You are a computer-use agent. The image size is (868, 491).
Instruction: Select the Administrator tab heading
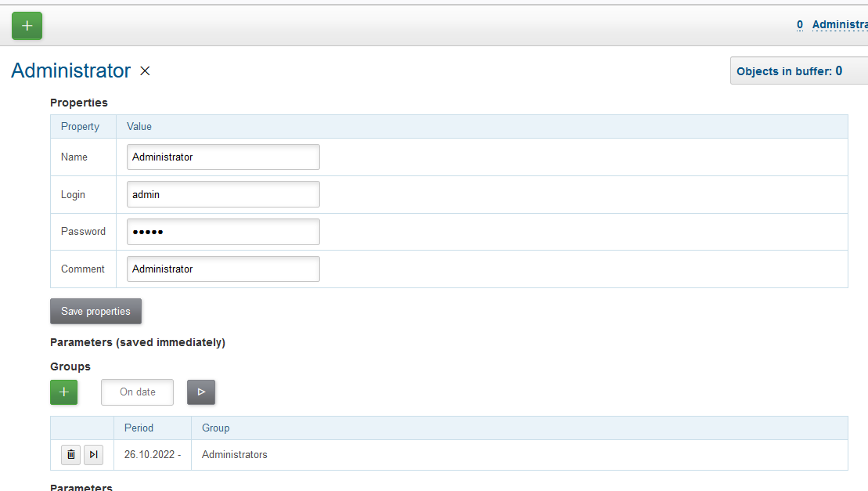[70, 70]
